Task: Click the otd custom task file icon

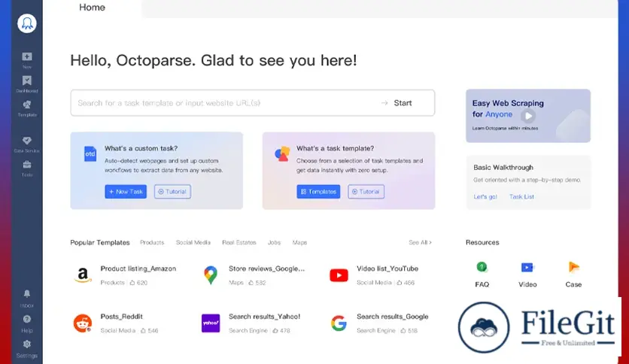Action: click(x=90, y=154)
